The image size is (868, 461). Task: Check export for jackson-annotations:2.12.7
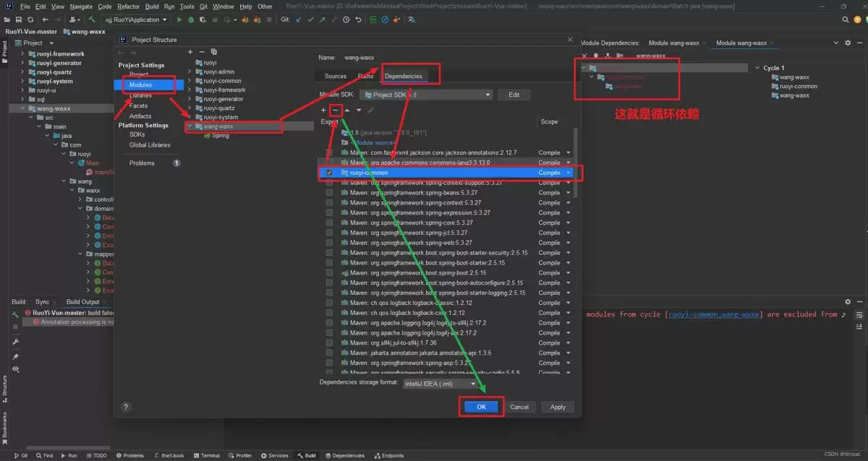tap(329, 152)
